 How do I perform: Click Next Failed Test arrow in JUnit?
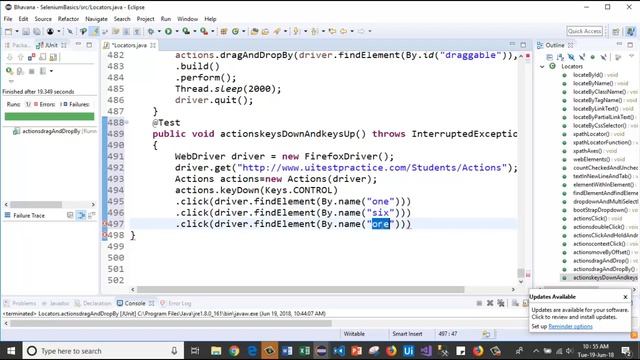point(10,58)
